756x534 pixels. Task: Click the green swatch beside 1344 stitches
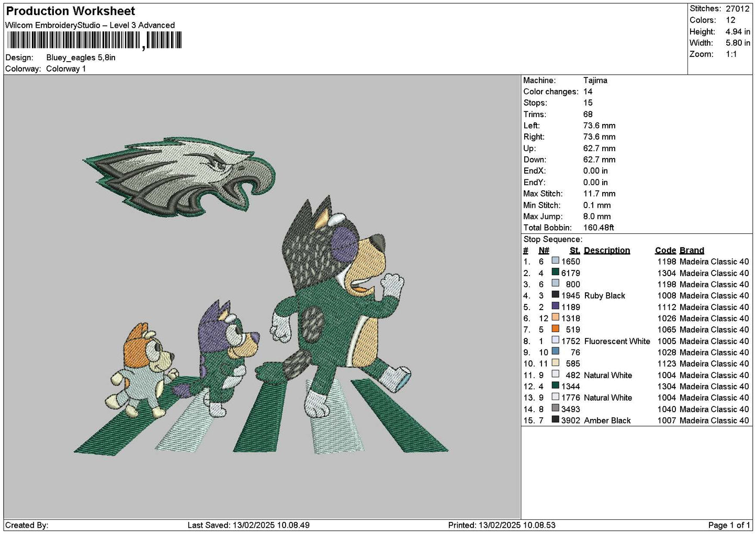(556, 385)
